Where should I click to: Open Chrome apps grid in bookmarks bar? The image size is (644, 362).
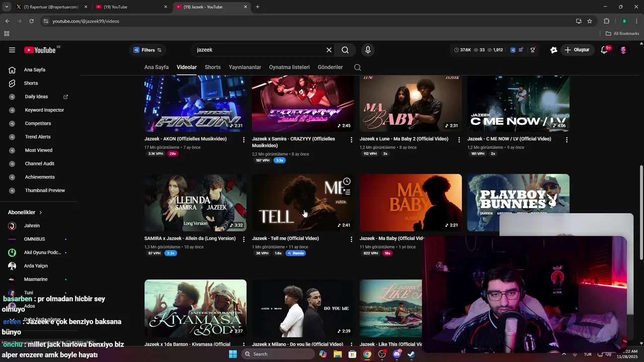point(7,34)
